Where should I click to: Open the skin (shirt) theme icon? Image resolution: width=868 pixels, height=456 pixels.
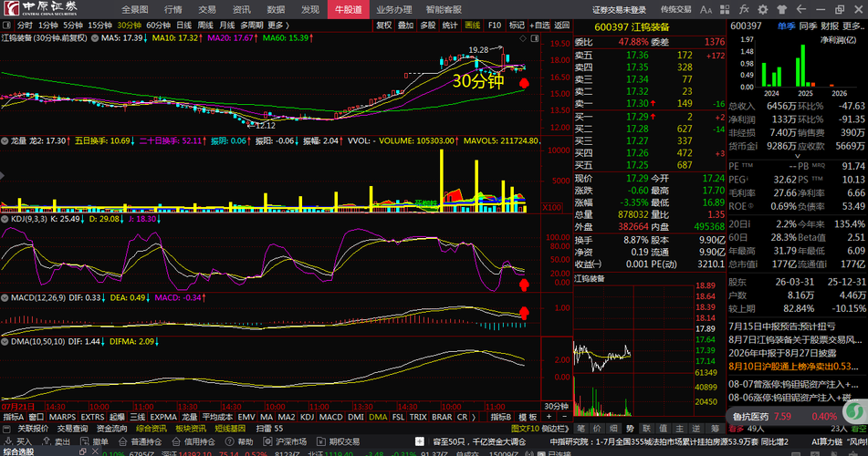coord(781,9)
